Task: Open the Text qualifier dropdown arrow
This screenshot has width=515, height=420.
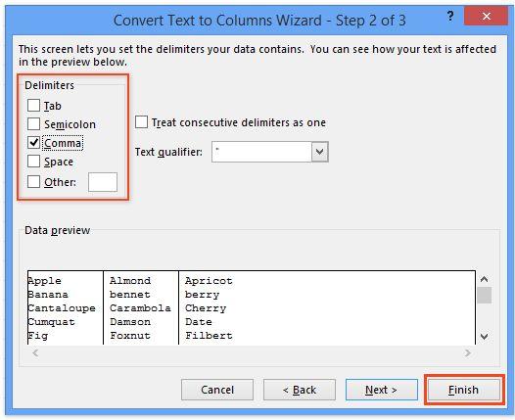Action: [x=319, y=152]
